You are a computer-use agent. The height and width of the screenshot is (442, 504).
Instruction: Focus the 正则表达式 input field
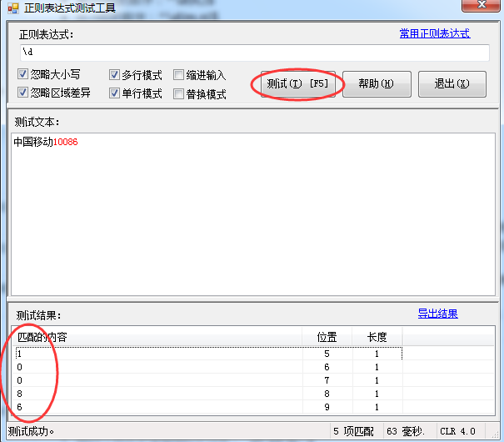[254, 53]
